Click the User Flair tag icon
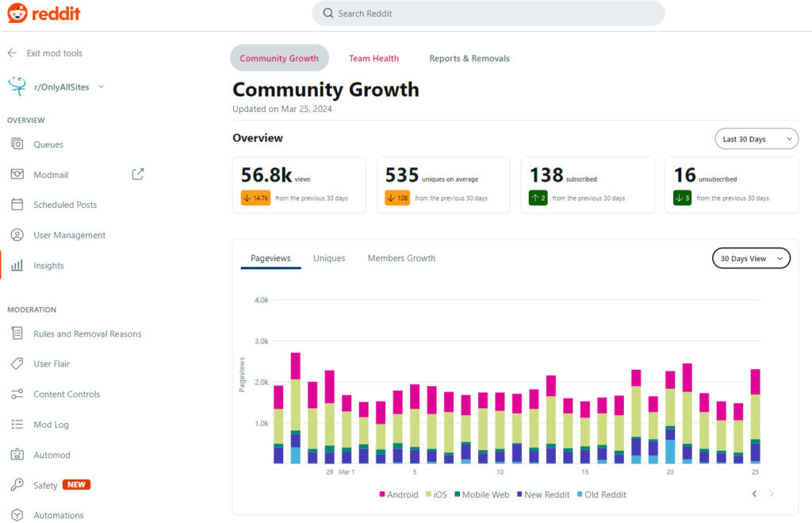 click(17, 363)
